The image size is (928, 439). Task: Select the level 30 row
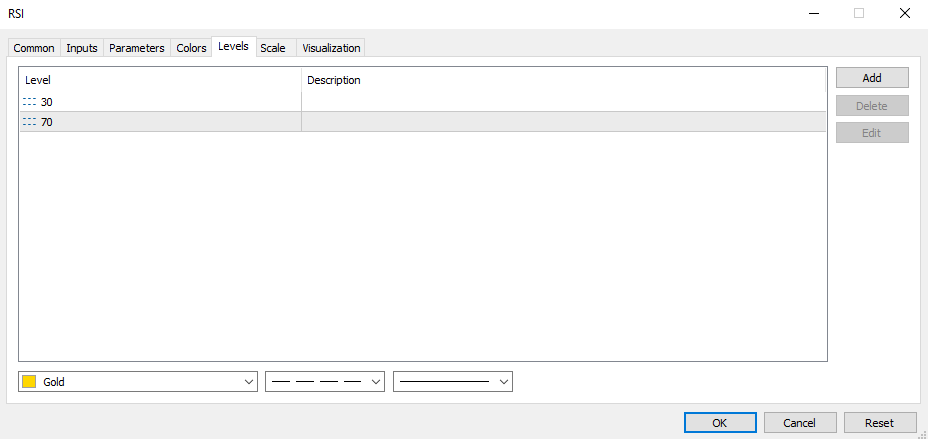point(423,102)
